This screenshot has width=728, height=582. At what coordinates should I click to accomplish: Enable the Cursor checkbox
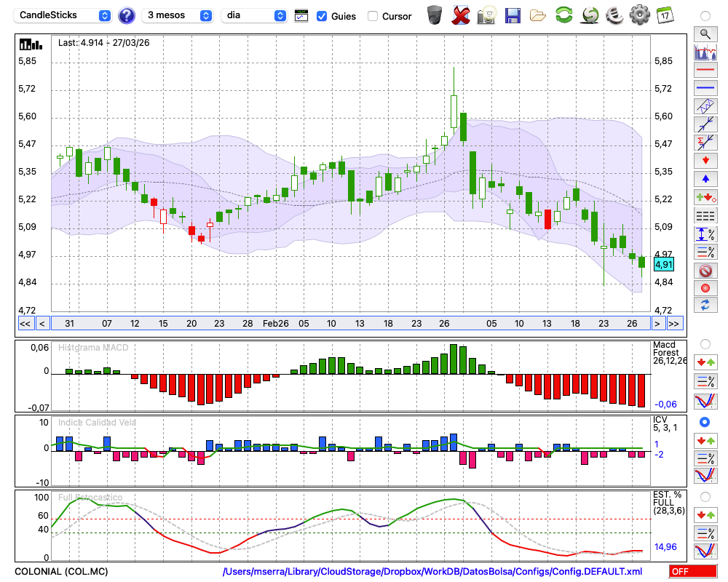point(373,16)
